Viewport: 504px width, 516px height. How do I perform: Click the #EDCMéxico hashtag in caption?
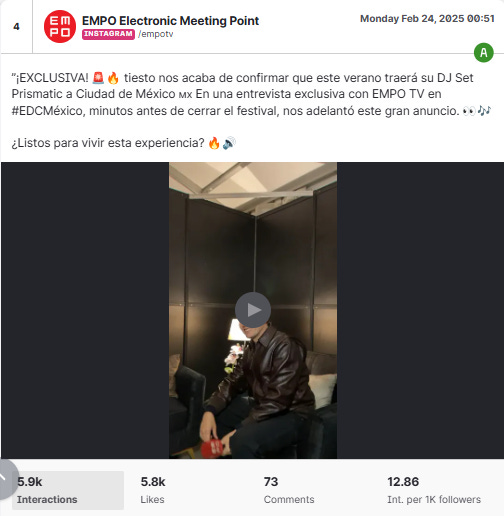(47, 111)
